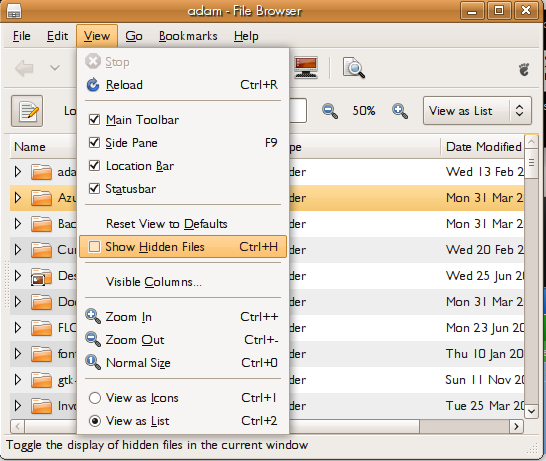Screen dimensions: 546x461
Task: Enable the Show Hidden Files checkbox
Action: click(94, 247)
